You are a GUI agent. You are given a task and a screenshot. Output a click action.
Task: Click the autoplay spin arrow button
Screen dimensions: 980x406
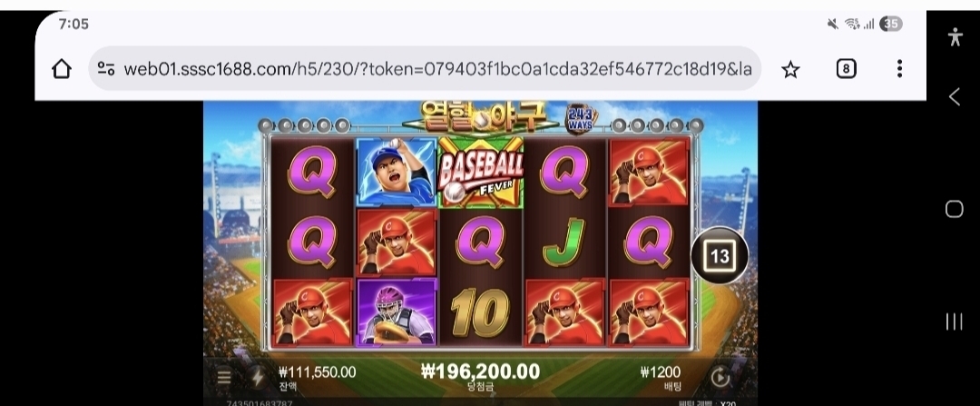[720, 377]
